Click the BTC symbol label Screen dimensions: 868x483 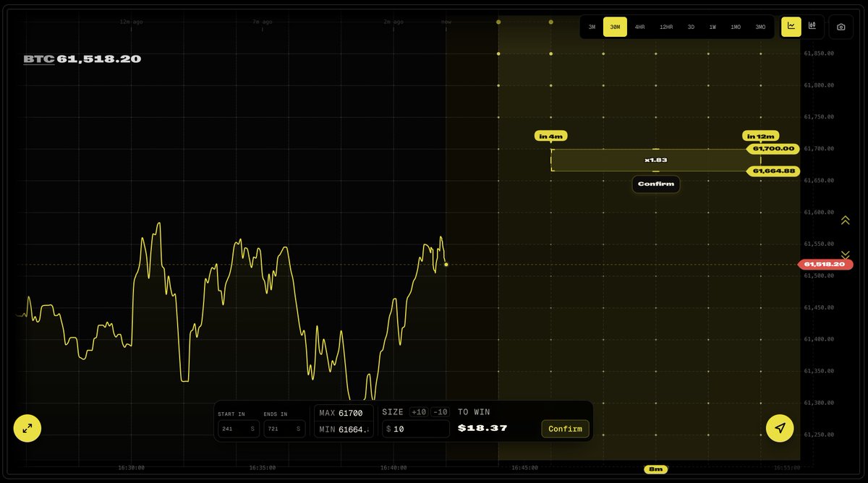(39, 59)
